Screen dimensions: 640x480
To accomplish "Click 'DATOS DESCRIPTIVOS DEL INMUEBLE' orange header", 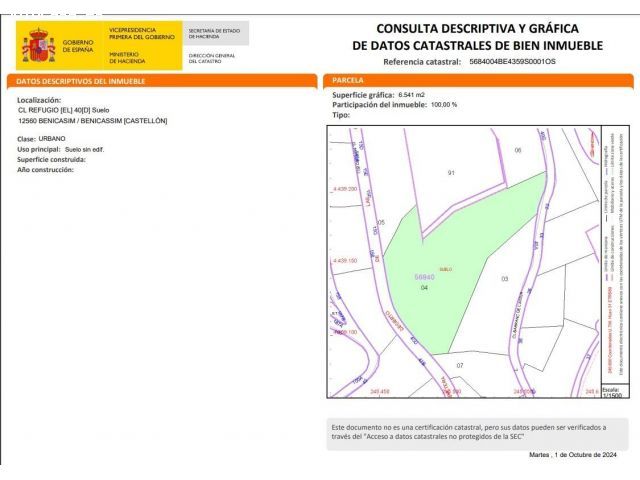I will click(x=162, y=81).
